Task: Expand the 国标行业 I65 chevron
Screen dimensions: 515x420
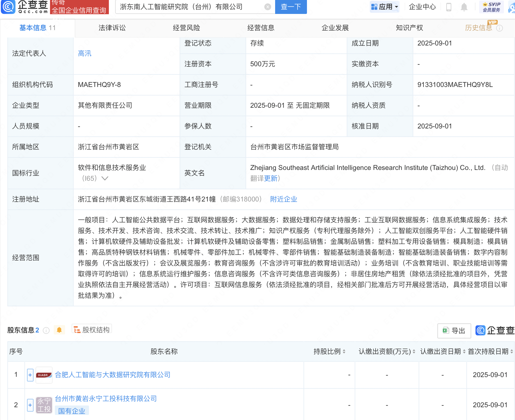Action: tap(105, 178)
